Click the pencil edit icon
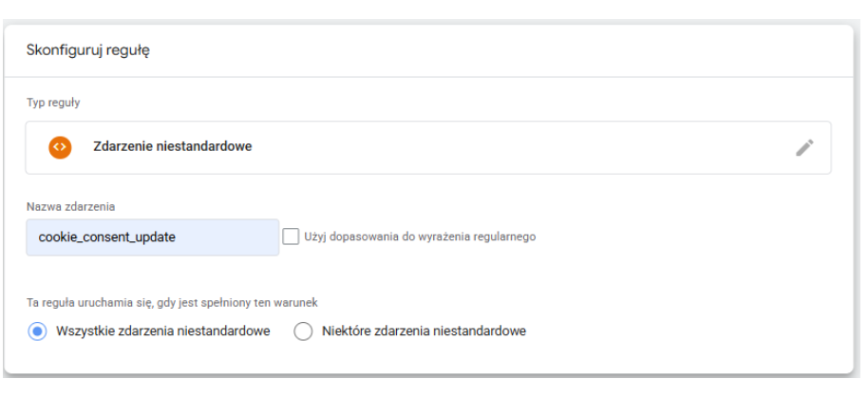The width and height of the screenshot is (868, 398). 804,147
